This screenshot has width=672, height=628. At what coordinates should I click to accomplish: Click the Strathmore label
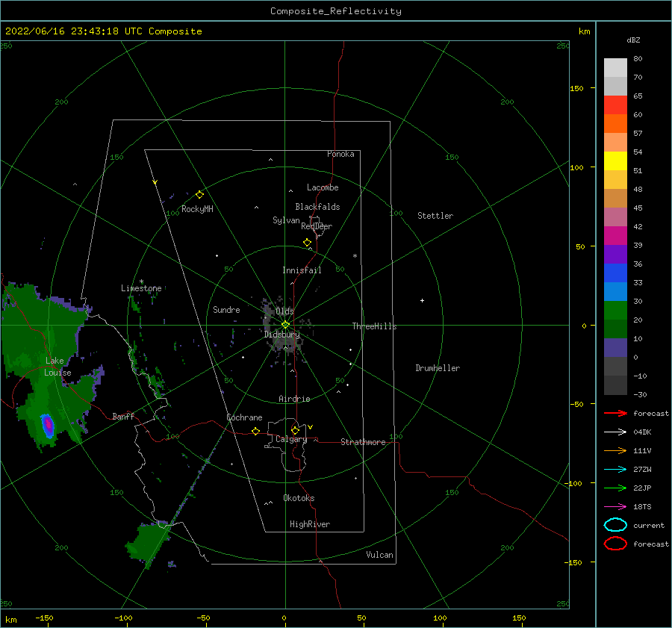[x=363, y=442]
